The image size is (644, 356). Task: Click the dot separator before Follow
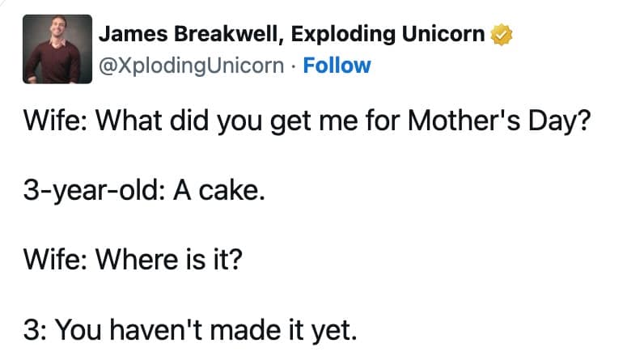point(293,66)
